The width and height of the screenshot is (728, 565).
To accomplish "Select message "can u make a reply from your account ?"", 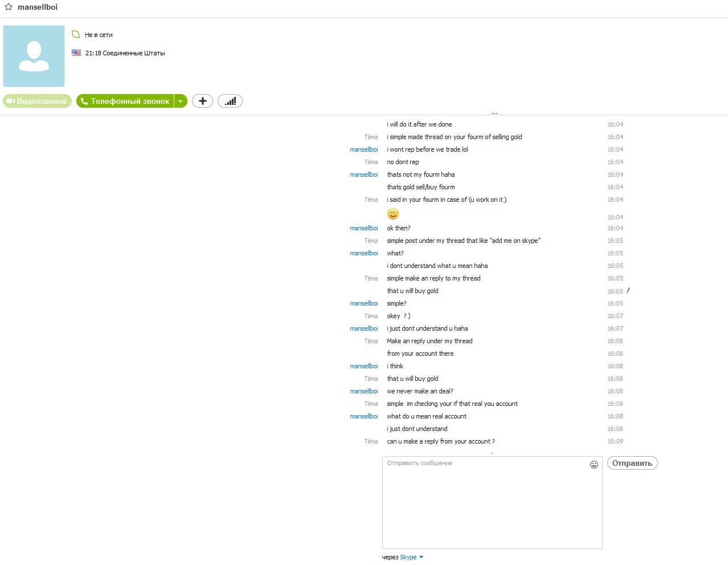I will (441, 441).
